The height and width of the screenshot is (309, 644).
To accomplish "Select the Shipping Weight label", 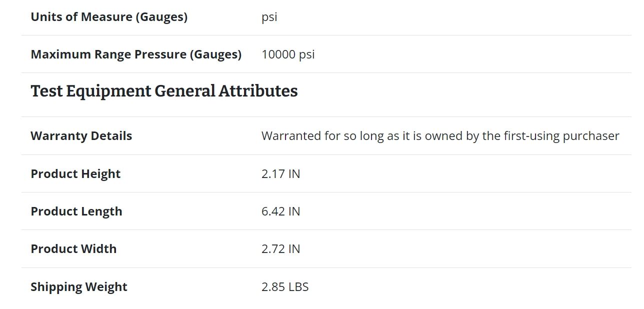I will tap(79, 287).
